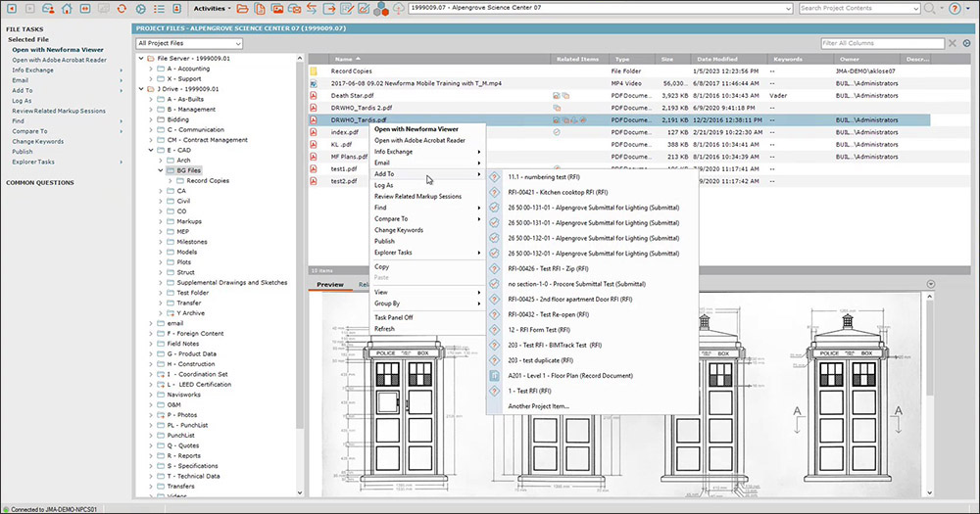Click the back navigation arrow icon

(x=11, y=8)
